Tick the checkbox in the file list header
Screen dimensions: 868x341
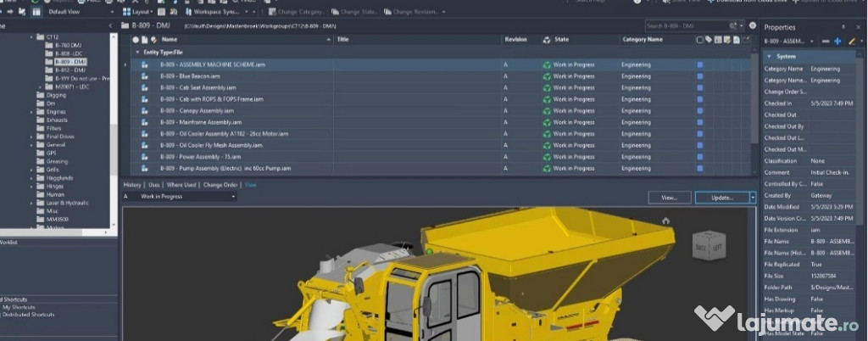(x=699, y=40)
